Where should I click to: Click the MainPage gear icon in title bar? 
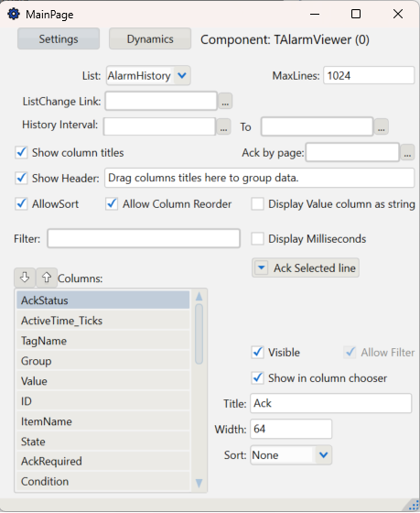pos(14,14)
